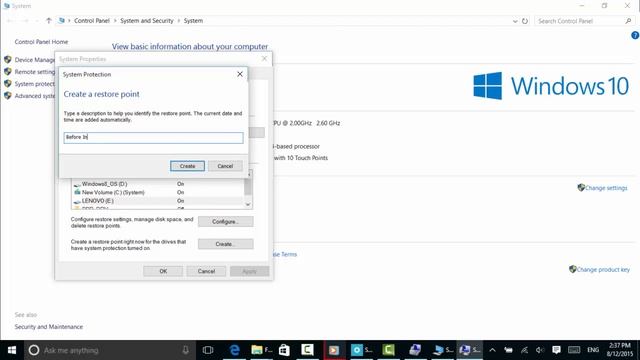Click Control Panel in breadcrumb path
The height and width of the screenshot is (360, 640).
[x=92, y=20]
